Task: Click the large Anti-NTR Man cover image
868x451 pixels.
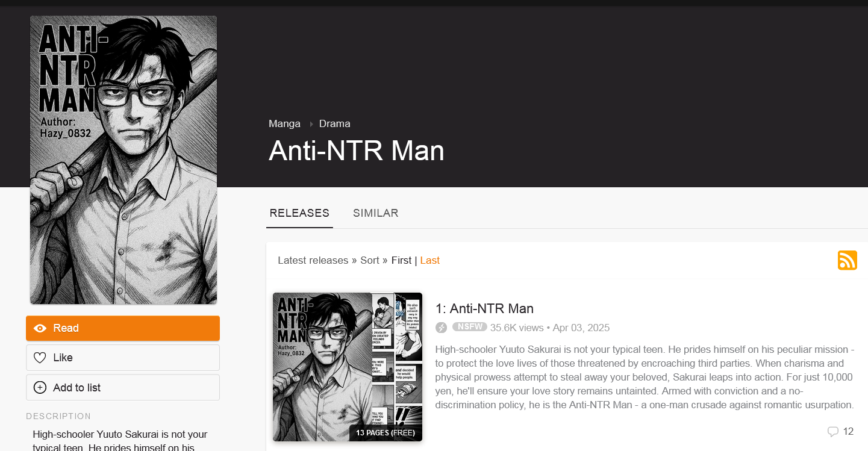Action: click(123, 160)
